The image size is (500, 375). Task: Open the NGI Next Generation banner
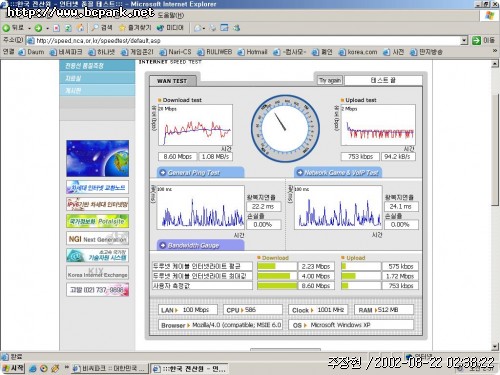(x=97, y=239)
